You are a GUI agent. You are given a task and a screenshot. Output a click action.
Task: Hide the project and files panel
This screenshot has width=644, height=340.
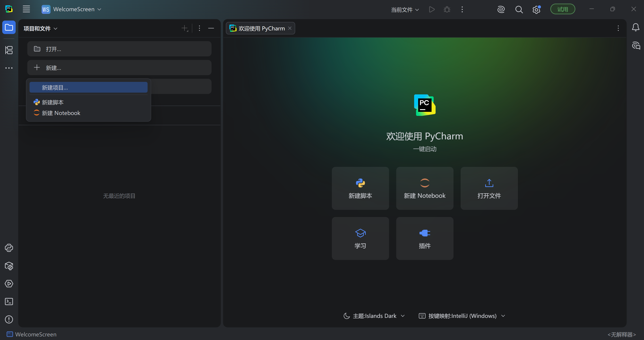tap(211, 28)
